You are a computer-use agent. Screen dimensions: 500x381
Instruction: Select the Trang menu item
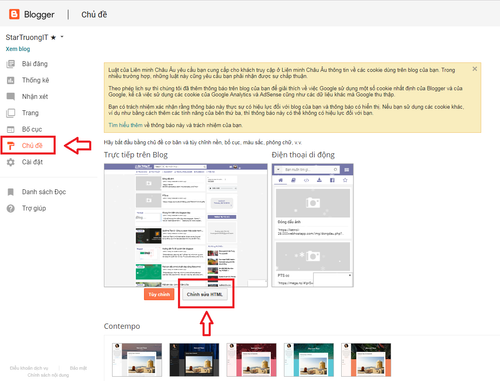tap(30, 113)
